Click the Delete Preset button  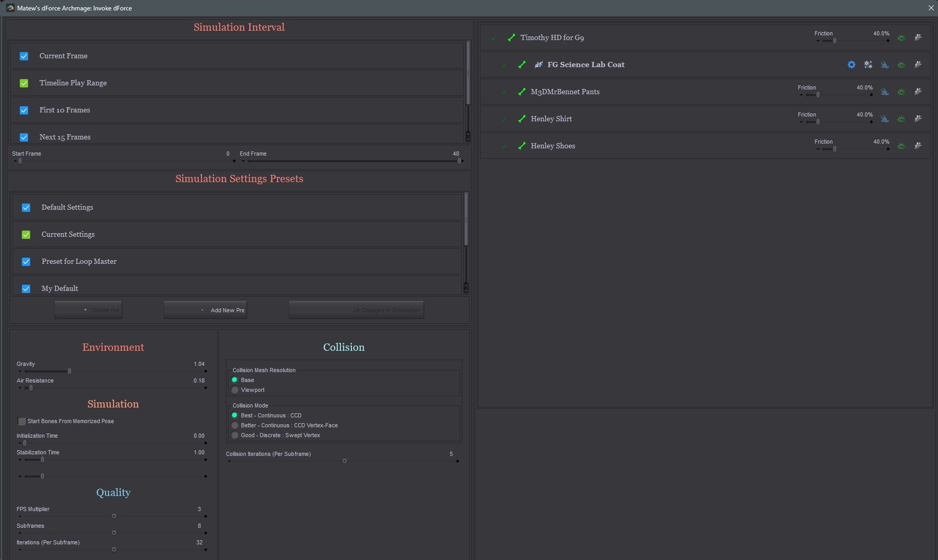88,310
